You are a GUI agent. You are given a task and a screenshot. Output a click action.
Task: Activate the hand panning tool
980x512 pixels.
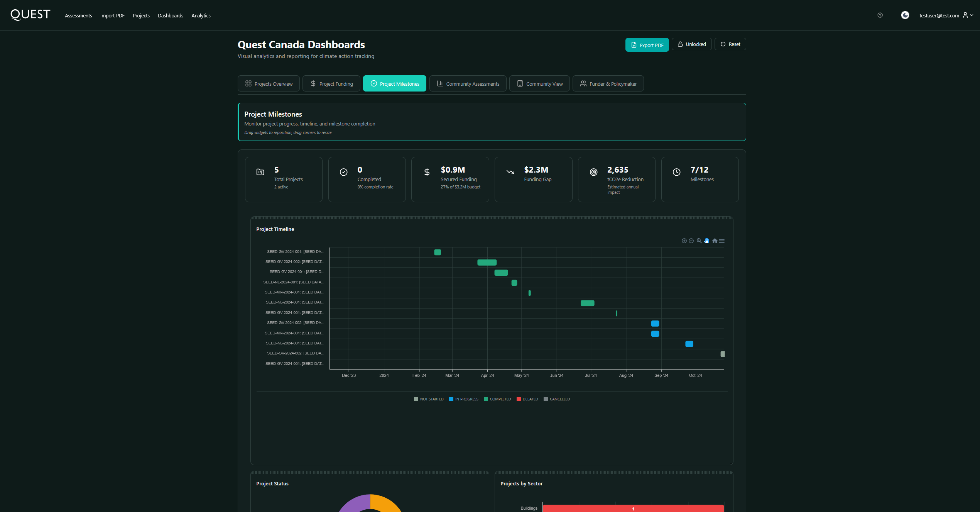point(707,241)
